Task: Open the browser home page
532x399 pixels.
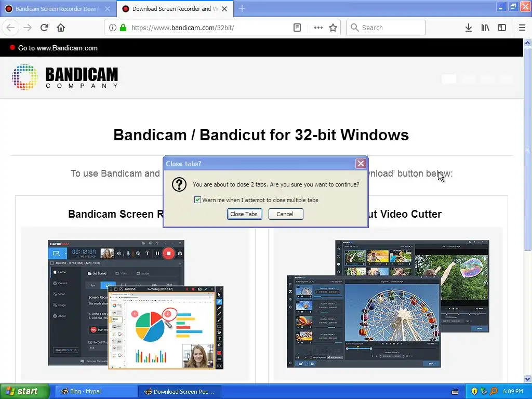Action: tap(61, 28)
